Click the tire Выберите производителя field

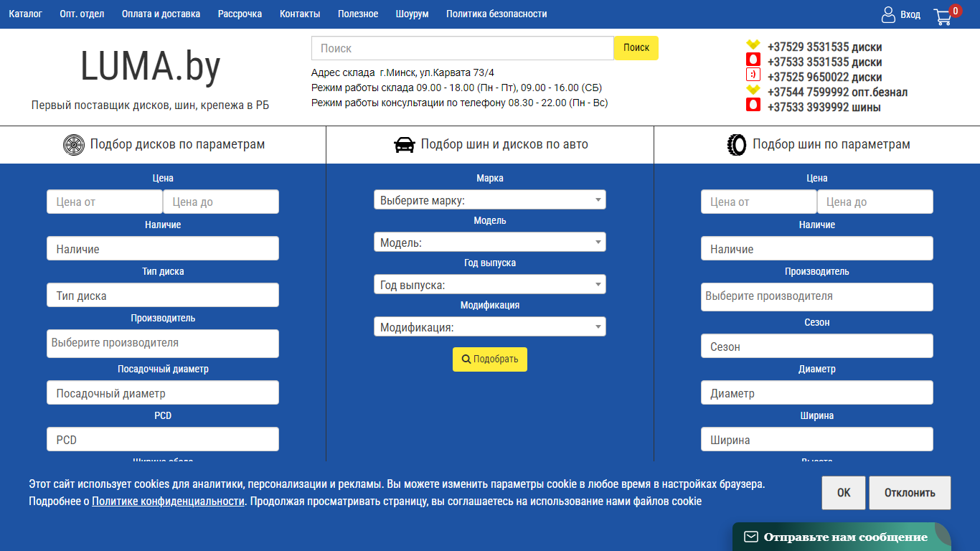point(817,297)
